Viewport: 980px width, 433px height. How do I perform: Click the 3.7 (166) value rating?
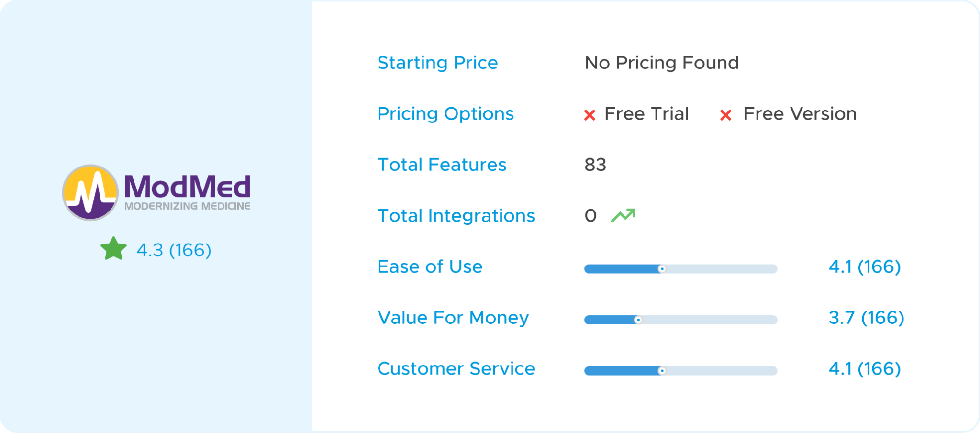tap(866, 318)
